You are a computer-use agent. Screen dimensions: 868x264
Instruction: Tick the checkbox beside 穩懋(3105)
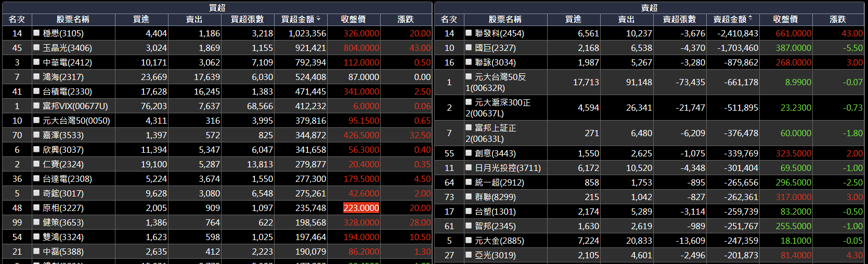point(36,33)
